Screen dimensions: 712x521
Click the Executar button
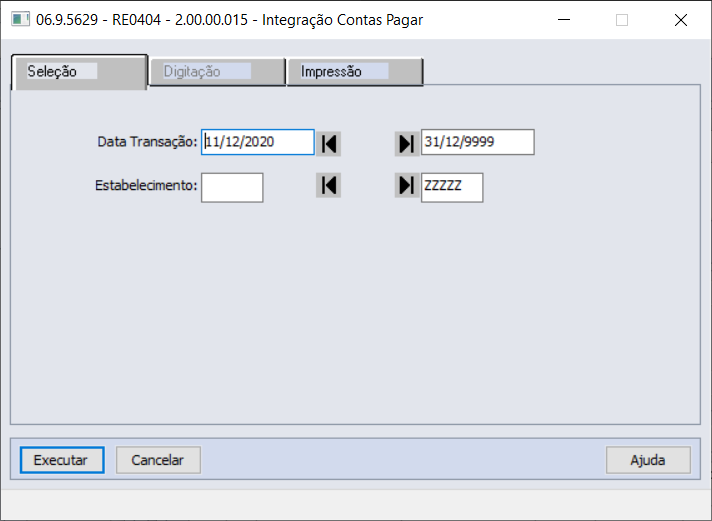(62, 460)
